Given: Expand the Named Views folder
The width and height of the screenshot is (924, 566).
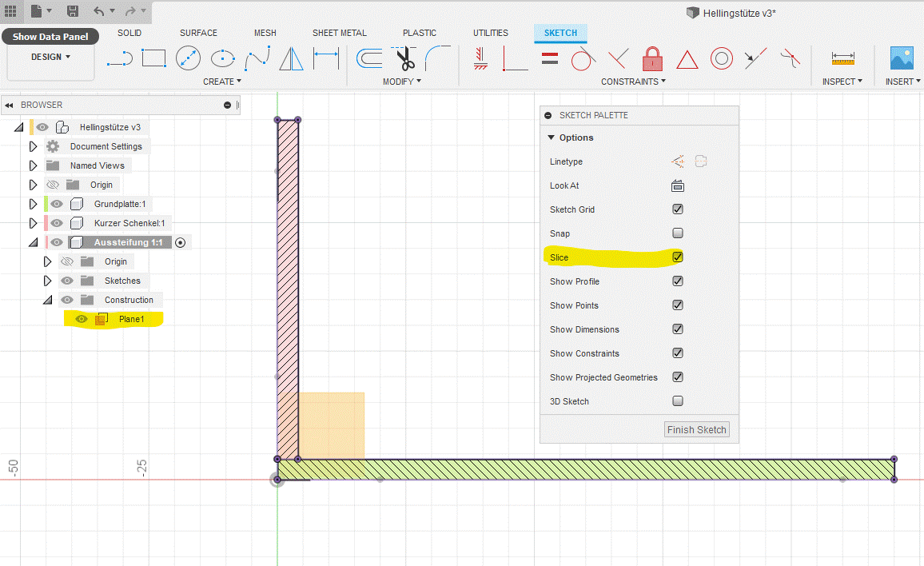Looking at the screenshot, I should [x=33, y=165].
